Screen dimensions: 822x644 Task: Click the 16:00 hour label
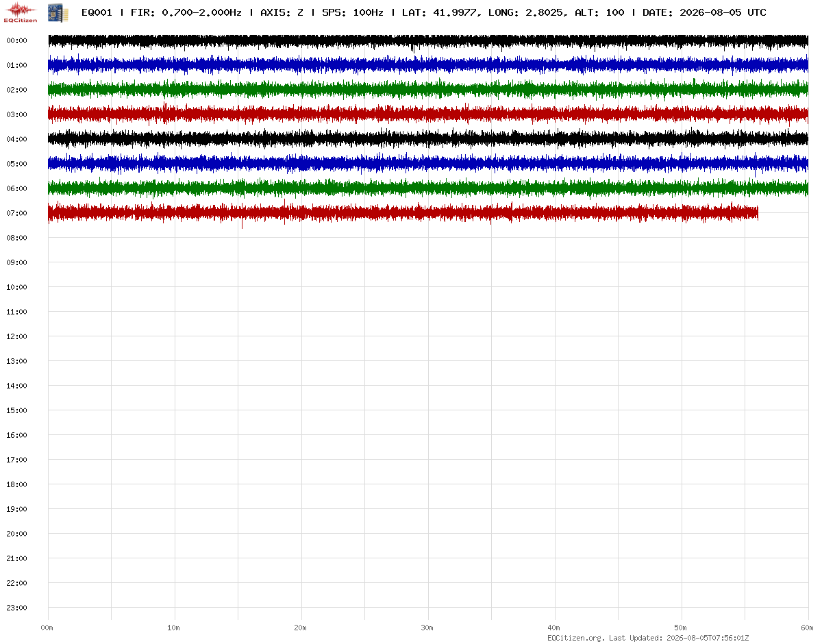(16, 435)
